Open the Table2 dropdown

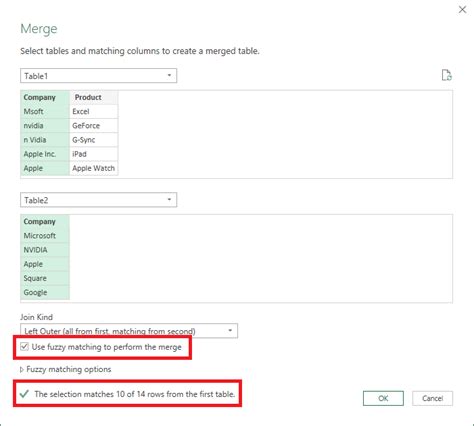point(98,200)
